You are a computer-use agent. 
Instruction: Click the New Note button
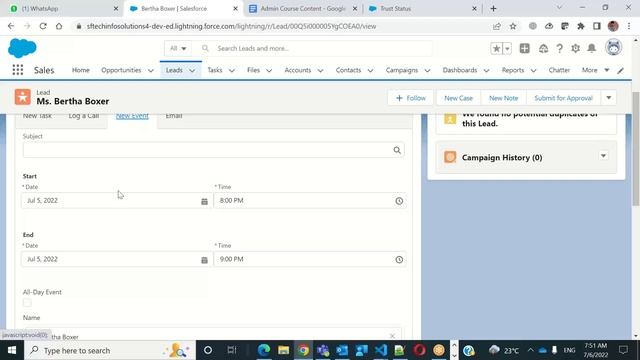pos(503,98)
